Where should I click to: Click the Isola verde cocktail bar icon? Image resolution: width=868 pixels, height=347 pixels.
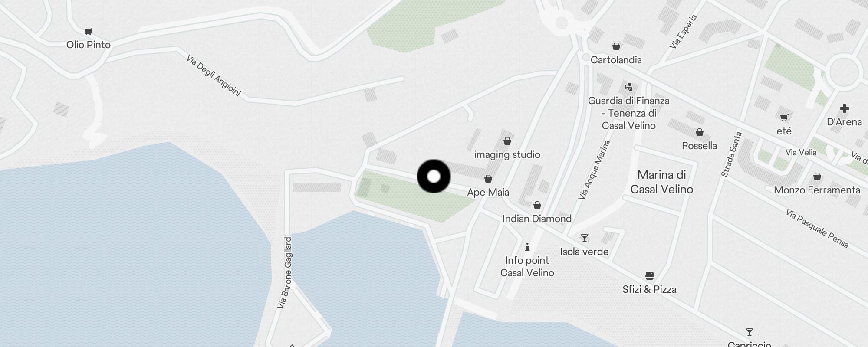coord(585,238)
